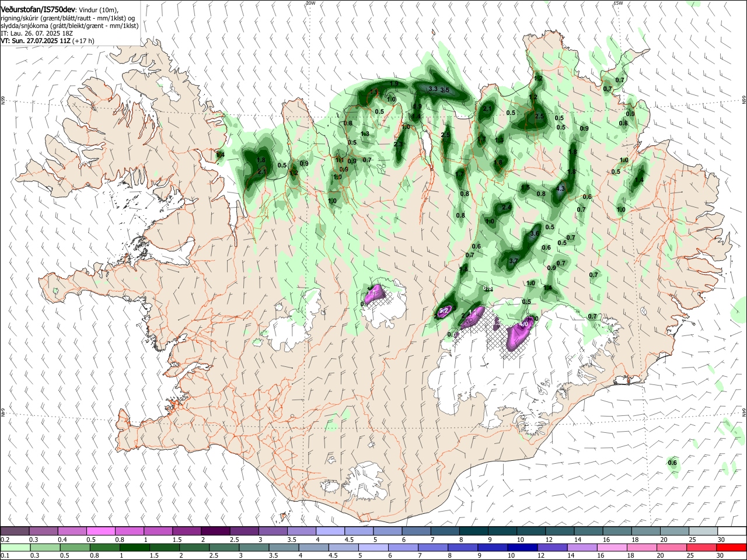Click the '3.7' precipitation value on the map
The width and height of the screenshot is (747, 560).
[x=514, y=261]
